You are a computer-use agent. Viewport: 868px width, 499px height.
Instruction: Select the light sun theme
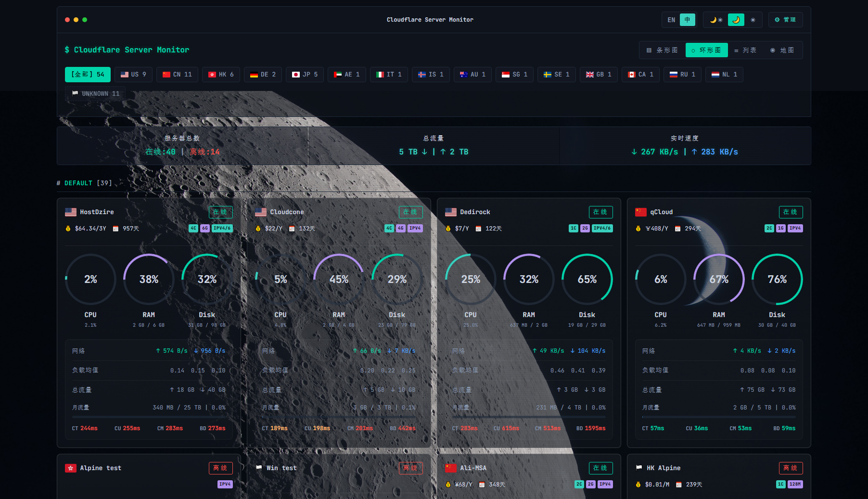753,20
